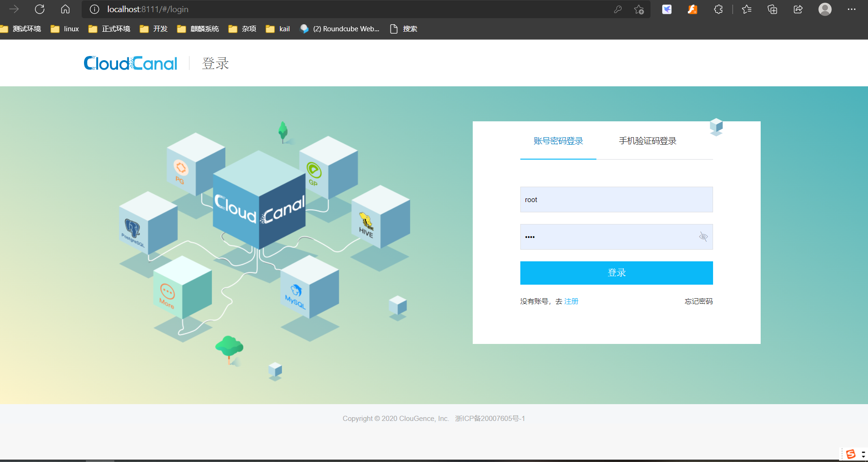Screen dimensions: 868x462
Task: Click the 忘记密码 link
Action: click(x=699, y=301)
